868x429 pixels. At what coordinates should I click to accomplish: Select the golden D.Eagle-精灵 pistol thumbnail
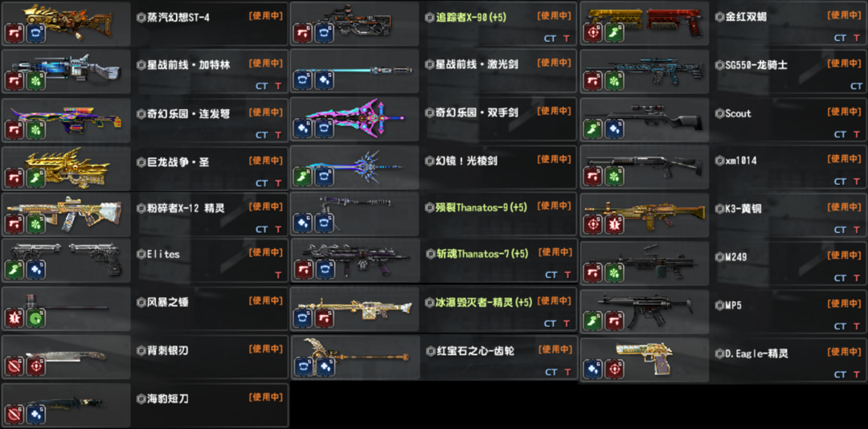[645, 360]
